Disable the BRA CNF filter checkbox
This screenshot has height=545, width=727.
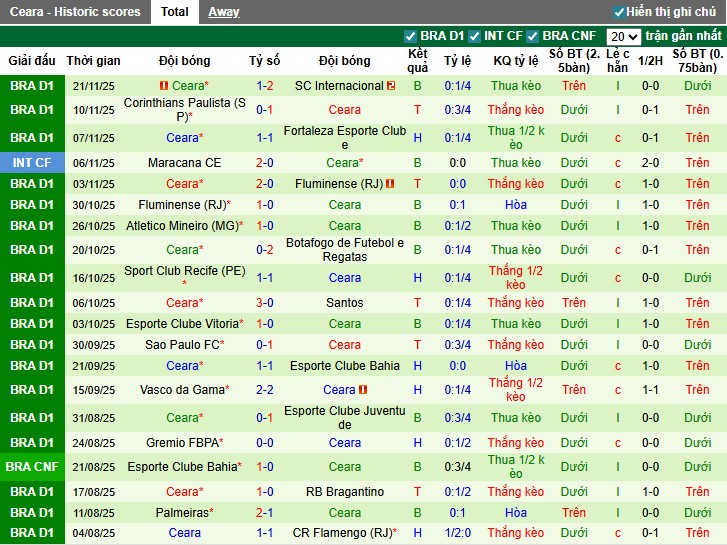coord(533,36)
